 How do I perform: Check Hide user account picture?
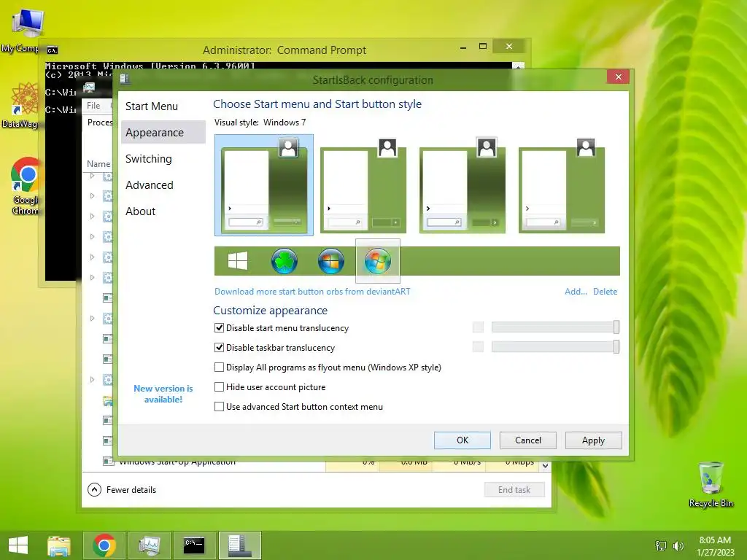pyautogui.click(x=219, y=386)
